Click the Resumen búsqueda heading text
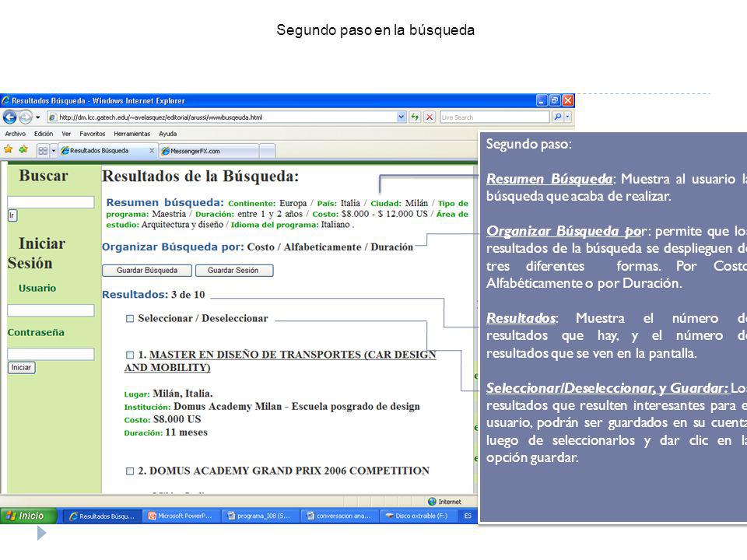The width and height of the screenshot is (747, 560). tap(165, 202)
